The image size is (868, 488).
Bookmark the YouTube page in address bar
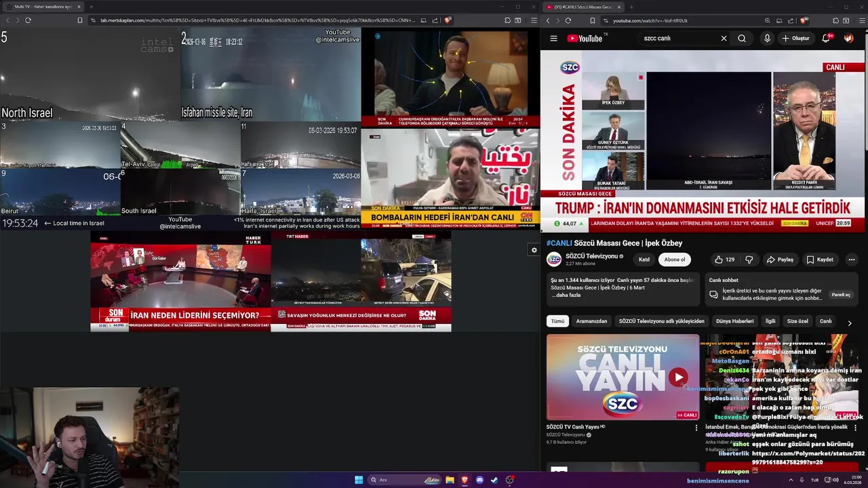(592, 20)
